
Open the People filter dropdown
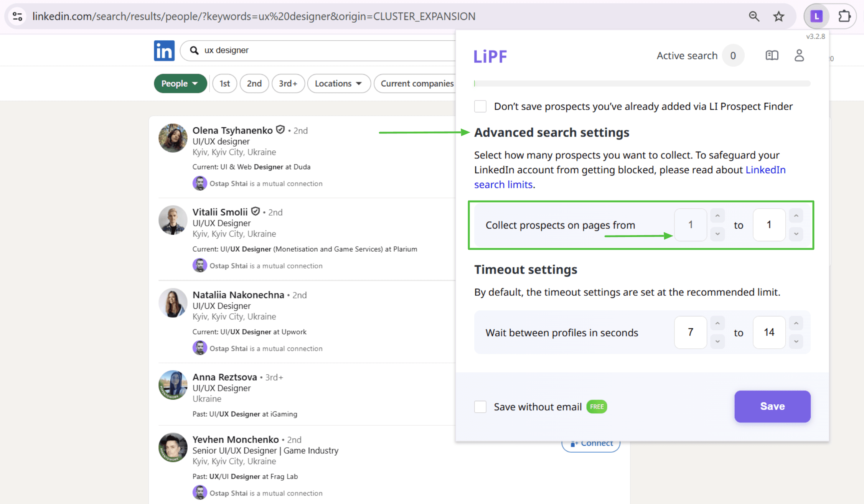coord(180,83)
